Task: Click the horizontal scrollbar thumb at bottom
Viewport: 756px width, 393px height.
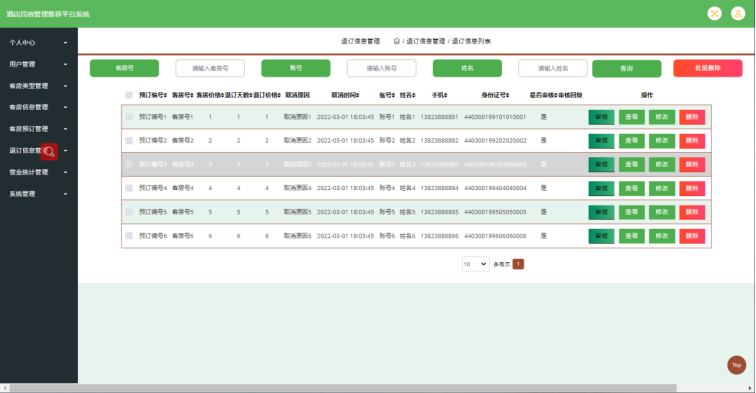Action: click(x=343, y=388)
